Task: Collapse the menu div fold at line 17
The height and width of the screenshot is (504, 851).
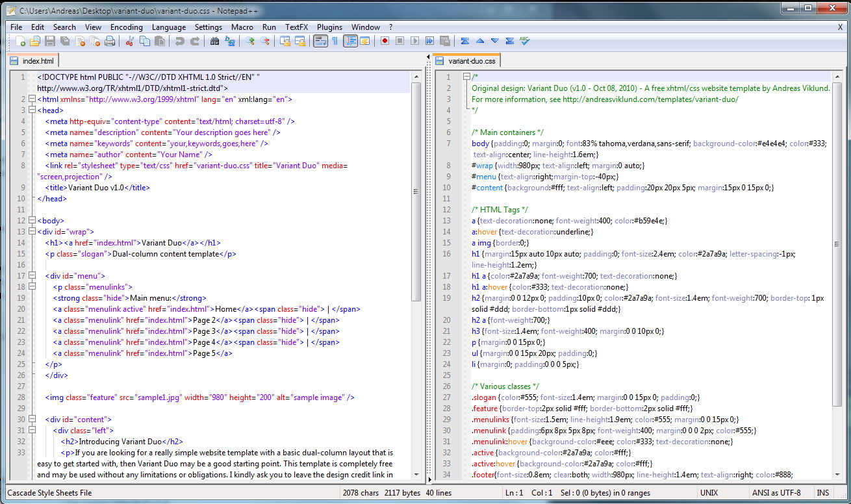Action: coord(32,275)
